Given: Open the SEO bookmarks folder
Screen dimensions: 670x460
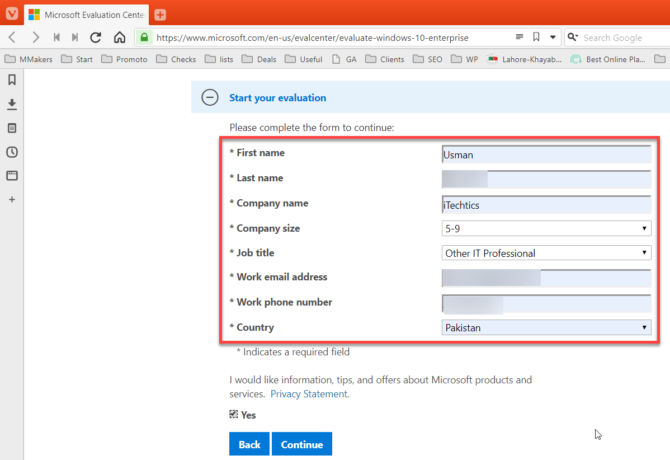Looking at the screenshot, I should [x=428, y=59].
